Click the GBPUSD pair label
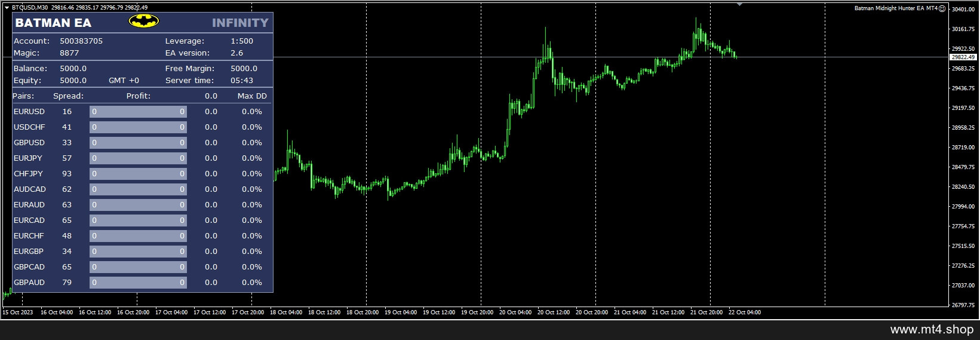 [x=29, y=143]
